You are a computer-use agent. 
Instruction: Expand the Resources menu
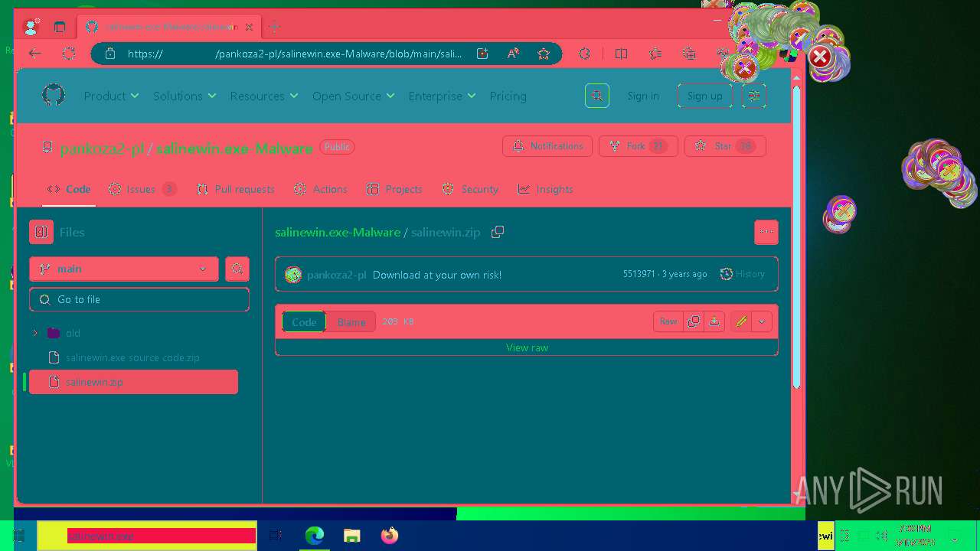point(264,96)
